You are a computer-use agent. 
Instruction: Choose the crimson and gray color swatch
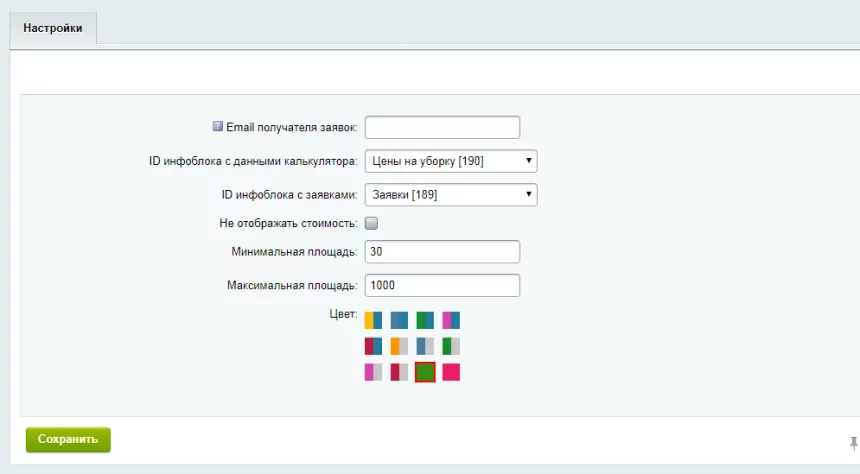pos(399,372)
